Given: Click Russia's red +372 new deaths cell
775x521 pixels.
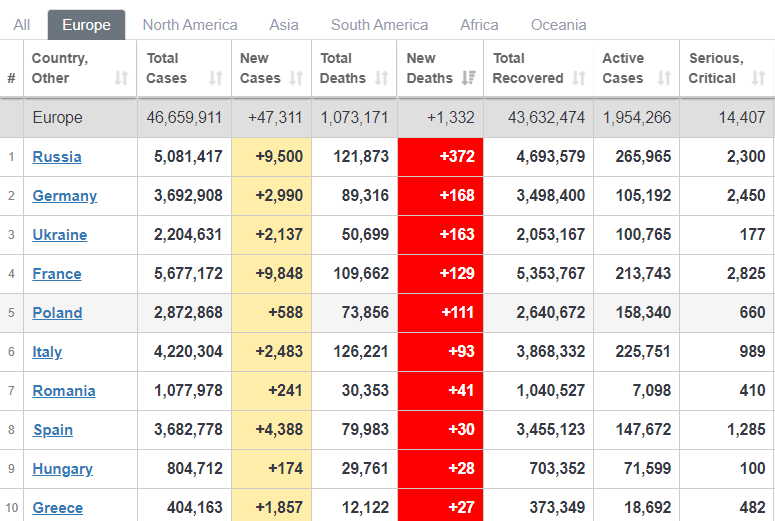Looking at the screenshot, I should click(440, 157).
